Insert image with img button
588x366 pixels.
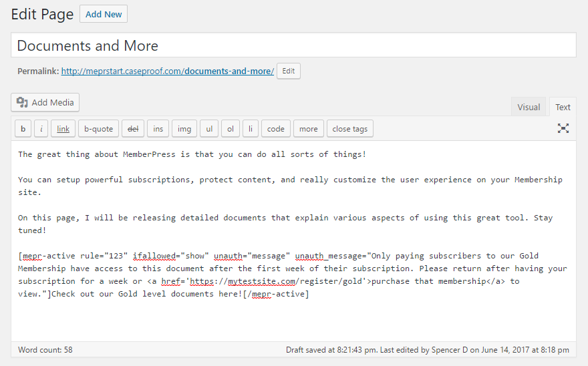[184, 129]
